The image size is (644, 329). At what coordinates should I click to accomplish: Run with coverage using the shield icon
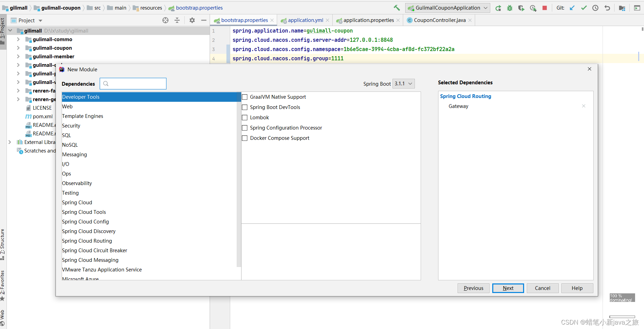click(x=521, y=8)
